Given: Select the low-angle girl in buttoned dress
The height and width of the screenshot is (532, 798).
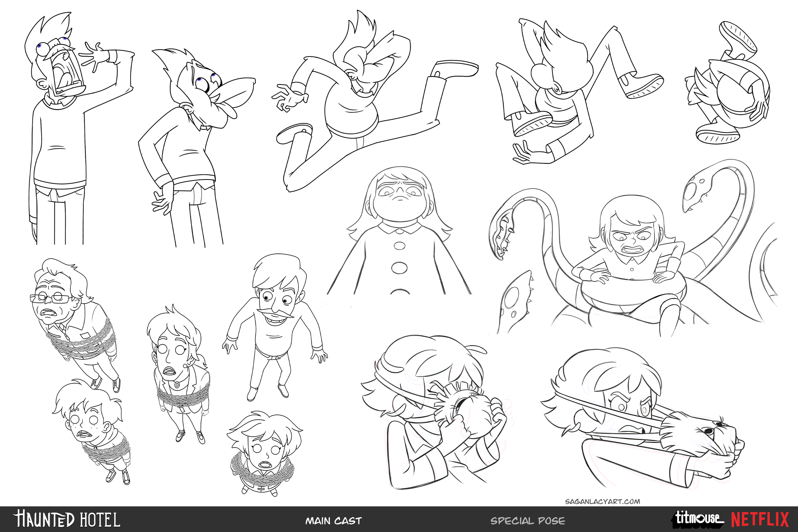Looking at the screenshot, I should 399,230.
